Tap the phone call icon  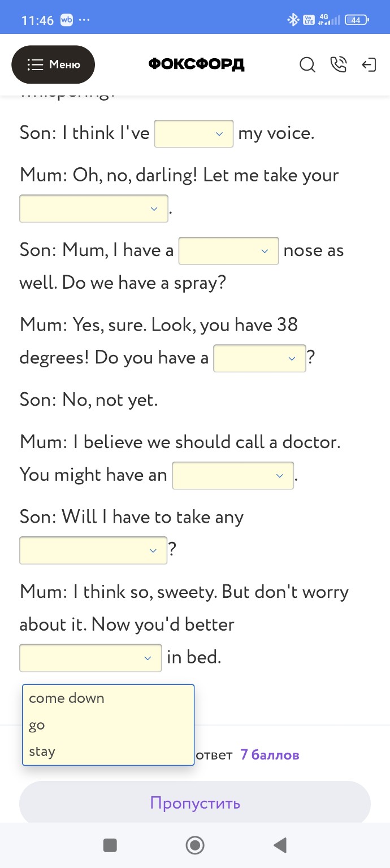pyautogui.click(x=338, y=65)
